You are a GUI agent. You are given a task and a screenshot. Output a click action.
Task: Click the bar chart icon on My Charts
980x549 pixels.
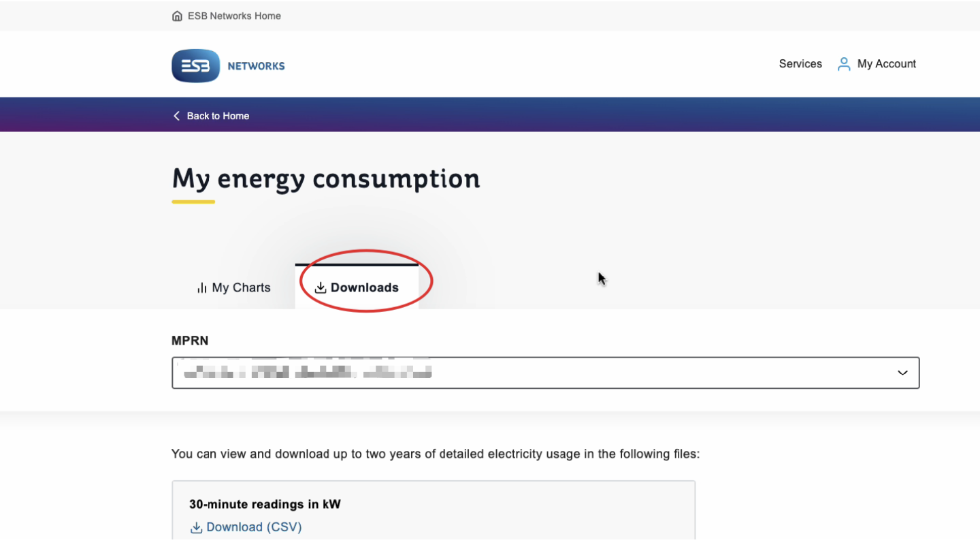tap(201, 288)
